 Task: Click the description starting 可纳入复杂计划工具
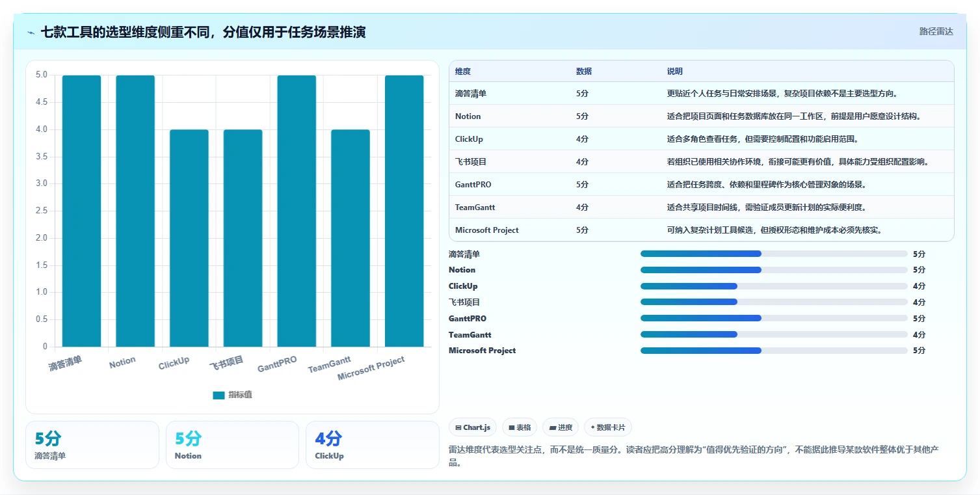tap(774, 230)
